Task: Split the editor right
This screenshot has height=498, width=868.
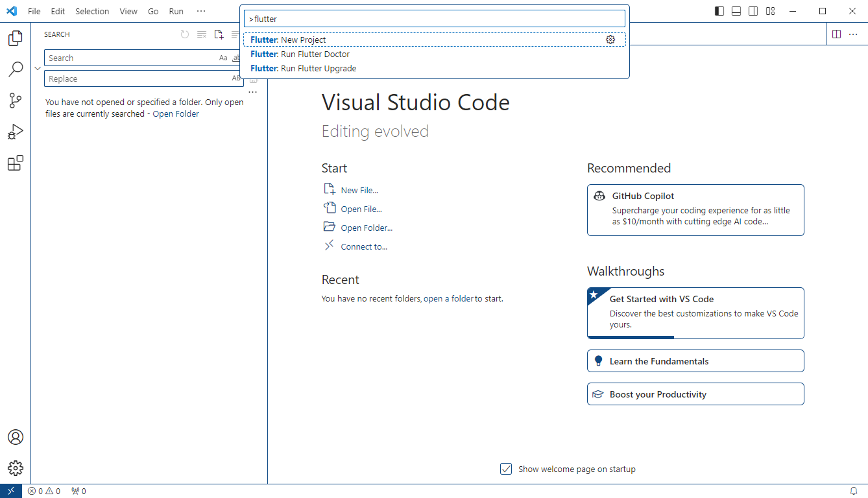Action: click(836, 34)
